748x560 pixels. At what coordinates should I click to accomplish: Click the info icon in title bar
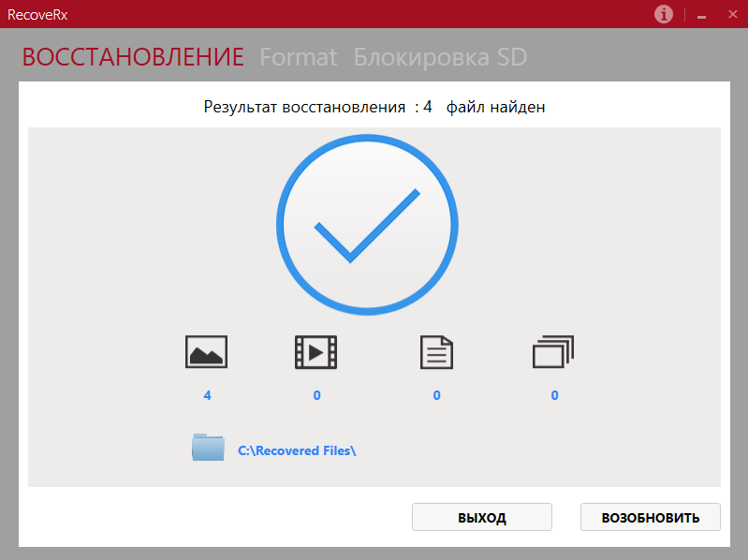pyautogui.click(x=664, y=14)
